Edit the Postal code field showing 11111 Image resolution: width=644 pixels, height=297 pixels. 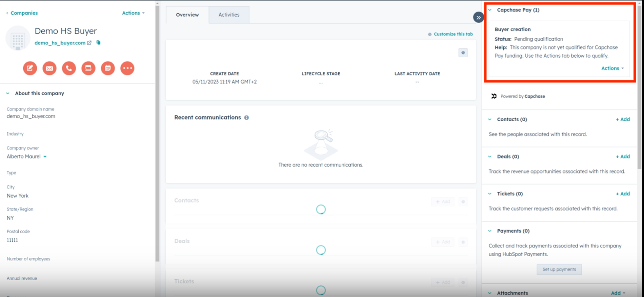(x=12, y=240)
